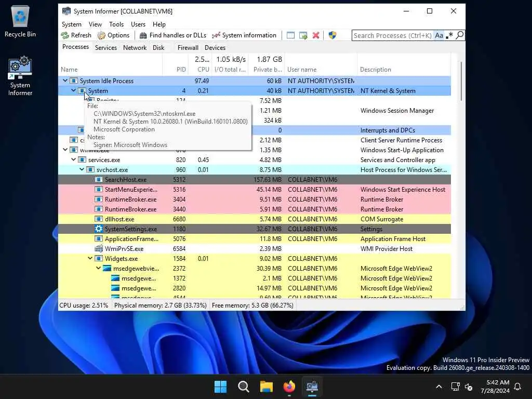
Task: Switch to the Network tab
Action: pyautogui.click(x=135, y=47)
